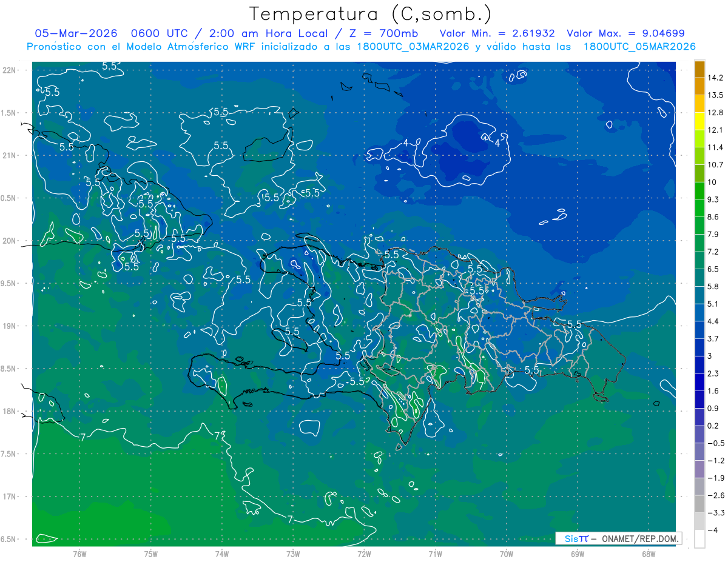Click the '-4' colorbar label
Viewport: 728px width, 562px height.
click(x=714, y=530)
